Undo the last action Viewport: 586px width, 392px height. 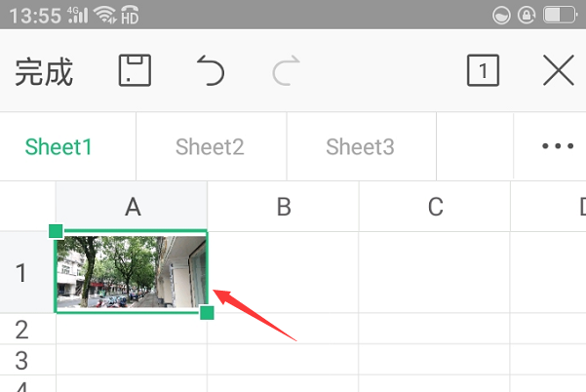click(x=211, y=70)
